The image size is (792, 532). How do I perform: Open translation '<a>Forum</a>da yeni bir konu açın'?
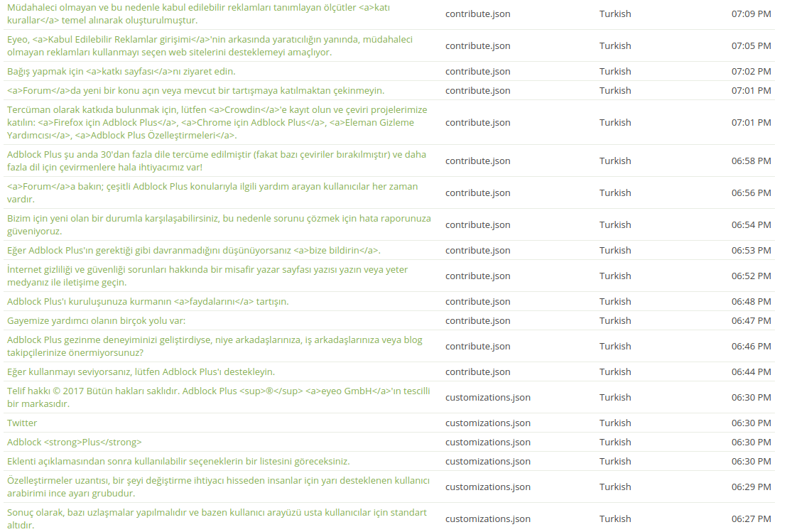pyautogui.click(x=195, y=90)
